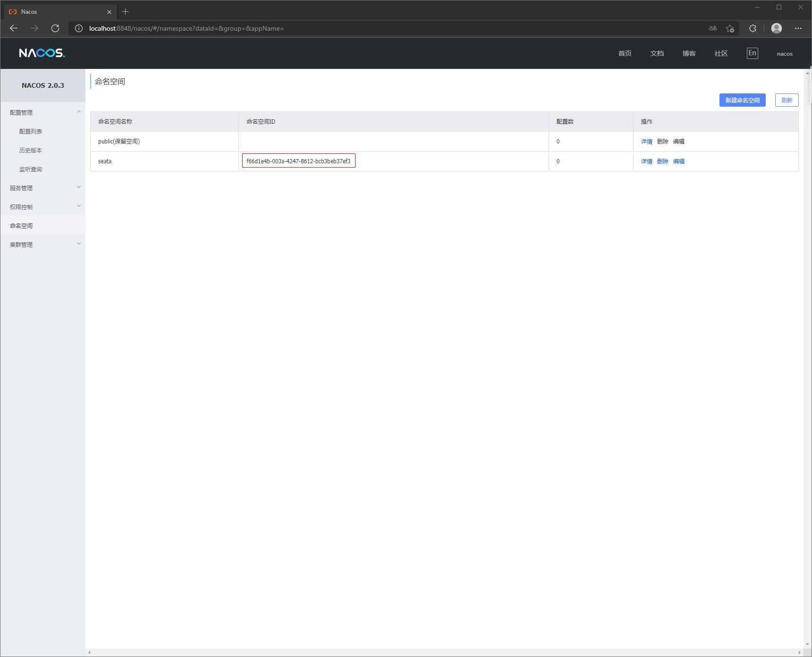Click the horizontal scrollbar right arrow
The image size is (812, 657).
coord(799,652)
